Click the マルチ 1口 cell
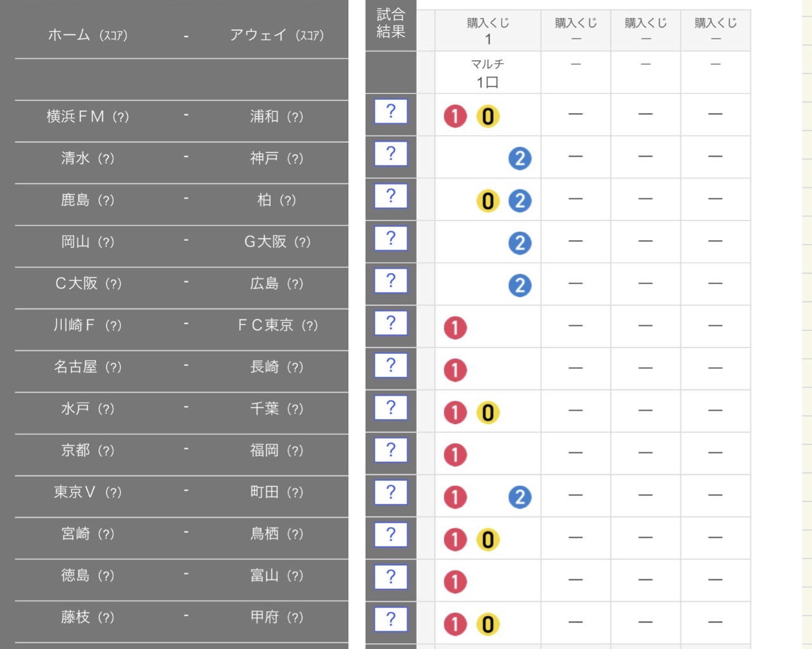Viewport: 812px width, 649px height. click(x=488, y=73)
